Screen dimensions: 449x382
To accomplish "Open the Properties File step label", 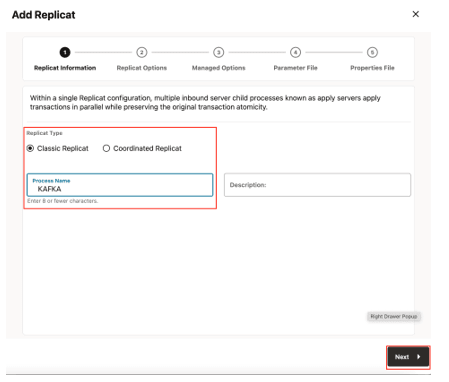I will (372, 68).
